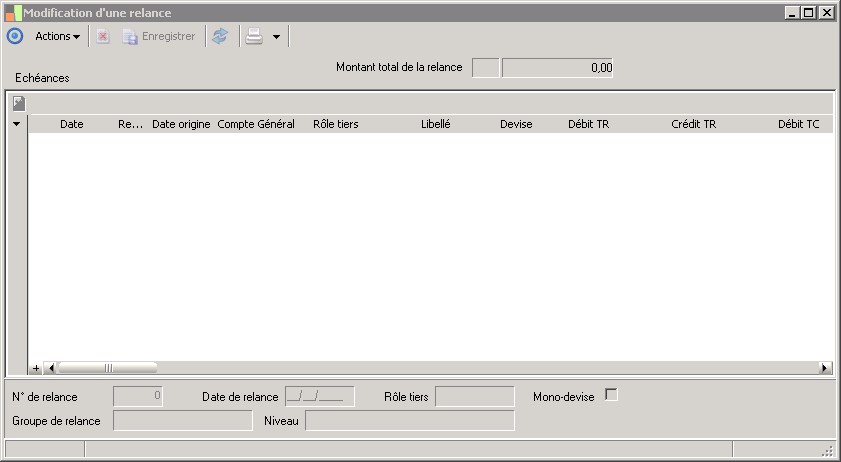The image size is (841, 462).
Task: Click Rôle tiers column header
Action: point(336,124)
